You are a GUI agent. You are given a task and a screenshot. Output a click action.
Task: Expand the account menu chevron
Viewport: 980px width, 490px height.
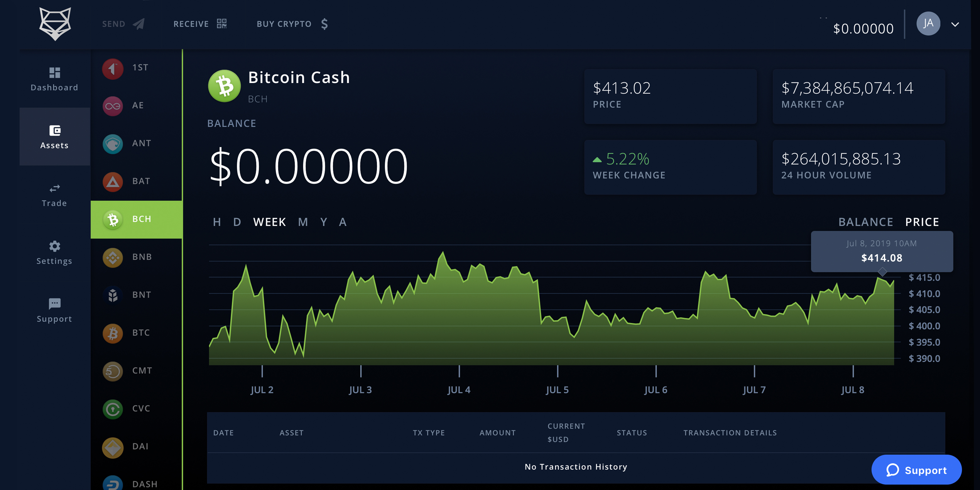pyautogui.click(x=955, y=24)
